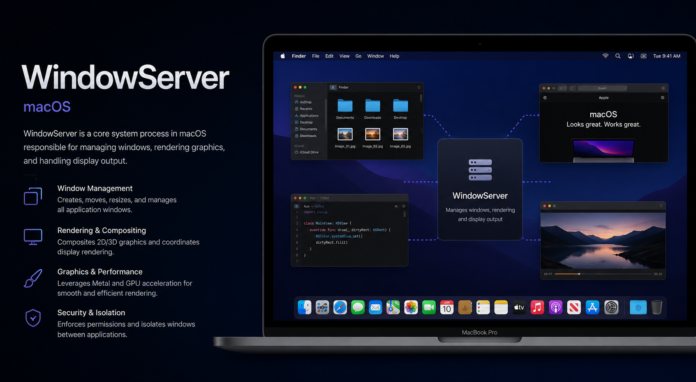Select the third image thumbnail in Finder
The width and height of the screenshot is (696, 382).
pos(400,134)
